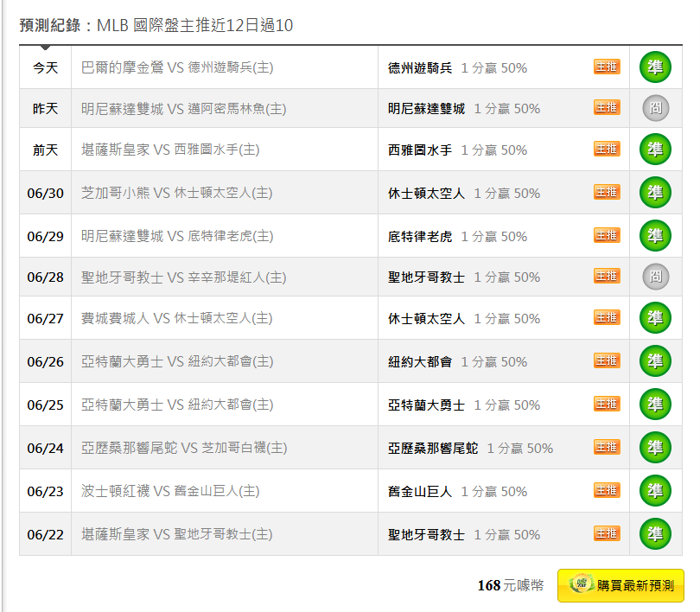Open matchup 亞歷桑那響尾蛇 VS 芝加哥白襪(主)

point(184,448)
